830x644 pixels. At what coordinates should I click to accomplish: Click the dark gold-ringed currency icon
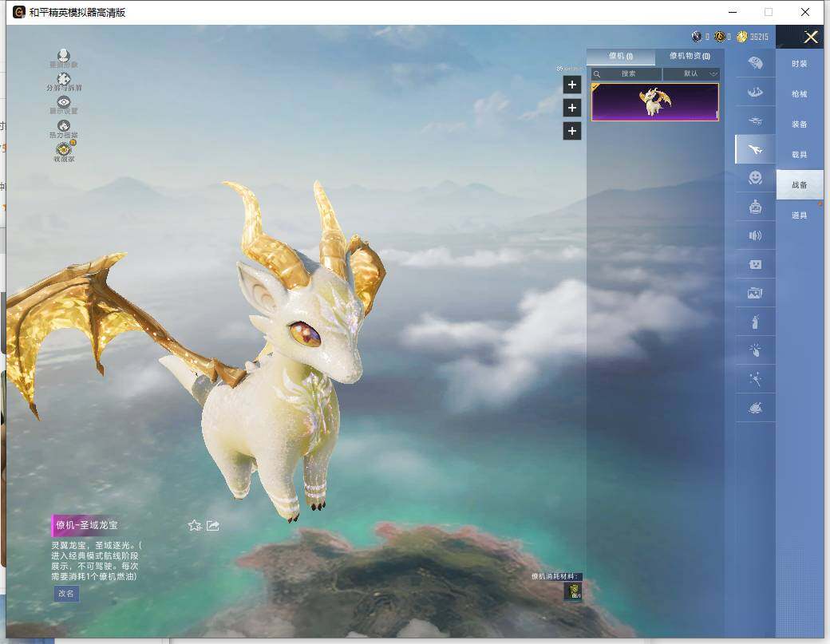tap(719, 37)
